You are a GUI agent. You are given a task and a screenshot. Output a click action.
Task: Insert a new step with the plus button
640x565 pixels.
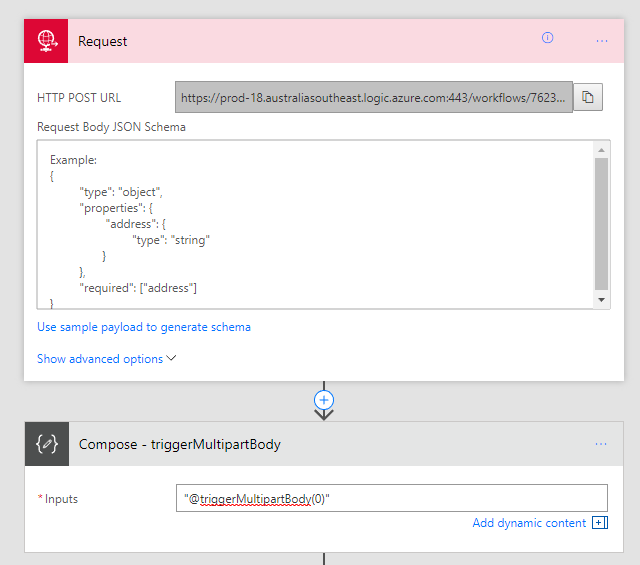[324, 399]
